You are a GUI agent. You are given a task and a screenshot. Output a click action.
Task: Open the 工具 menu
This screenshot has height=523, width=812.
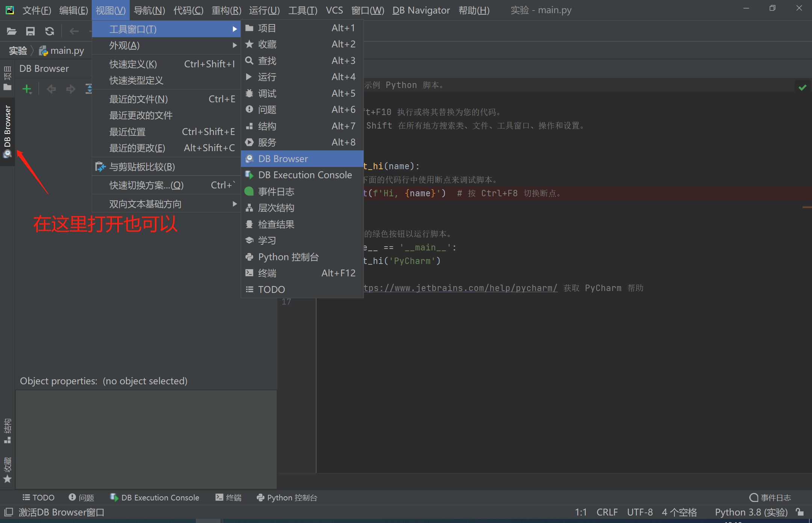tap(303, 10)
